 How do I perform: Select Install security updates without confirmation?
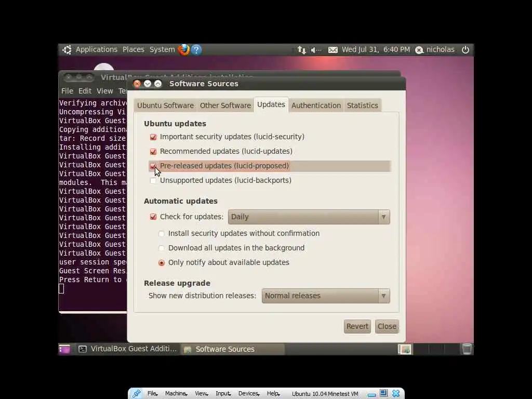(x=162, y=234)
